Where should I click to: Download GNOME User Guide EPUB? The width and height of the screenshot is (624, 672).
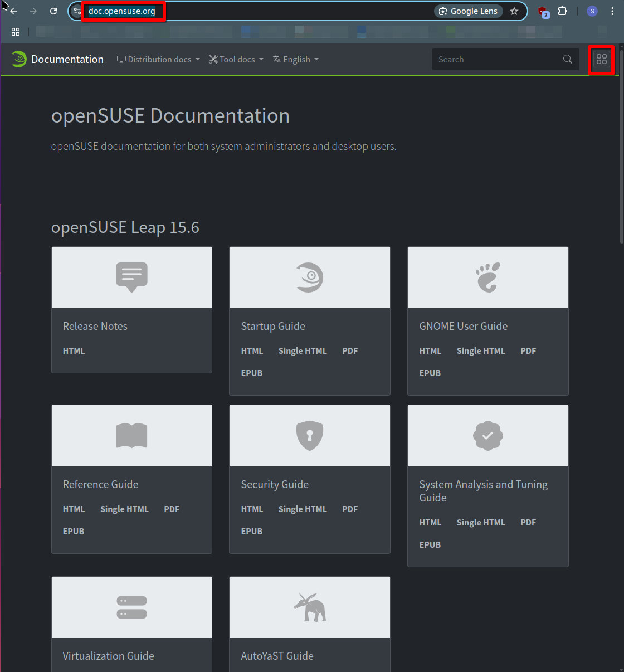click(430, 373)
